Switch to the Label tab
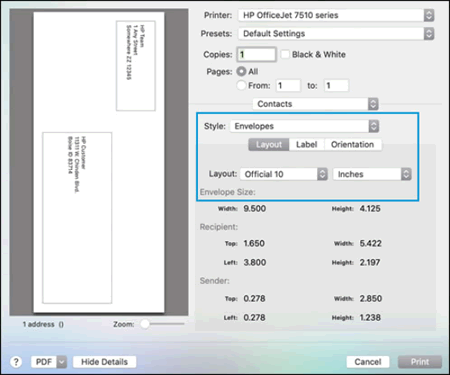450x375 pixels. 306,145
